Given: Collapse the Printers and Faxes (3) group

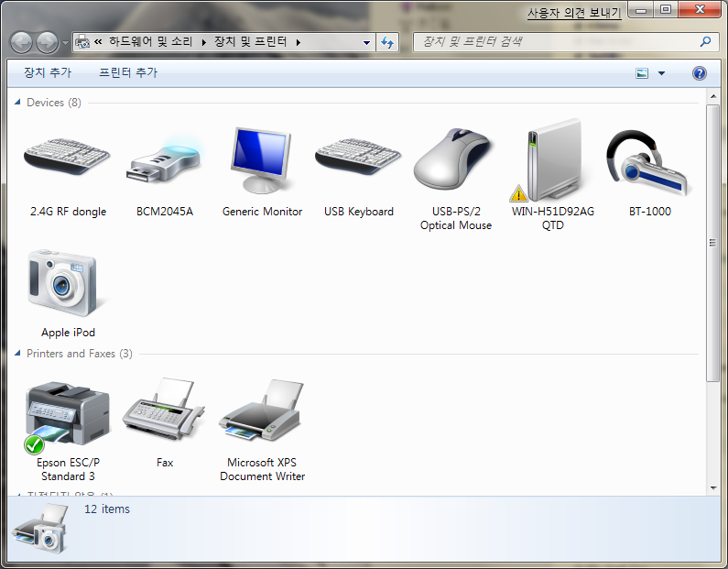Looking at the screenshot, I should pyautogui.click(x=17, y=353).
